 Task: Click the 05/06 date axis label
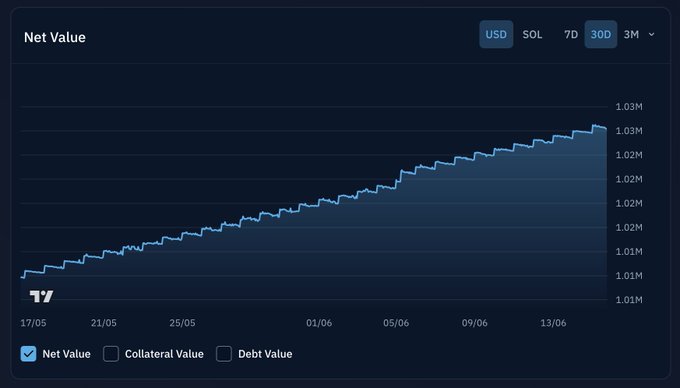coord(396,323)
